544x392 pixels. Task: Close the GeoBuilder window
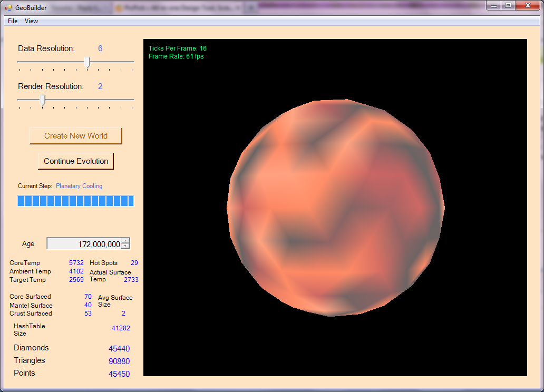[x=528, y=6]
